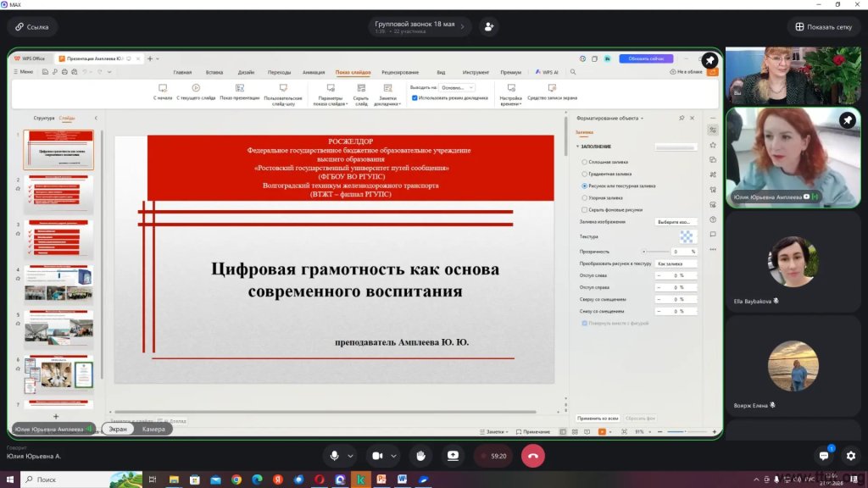868x488 pixels.
Task: Pin the Форматирование объекта panel
Action: pyautogui.click(x=682, y=118)
